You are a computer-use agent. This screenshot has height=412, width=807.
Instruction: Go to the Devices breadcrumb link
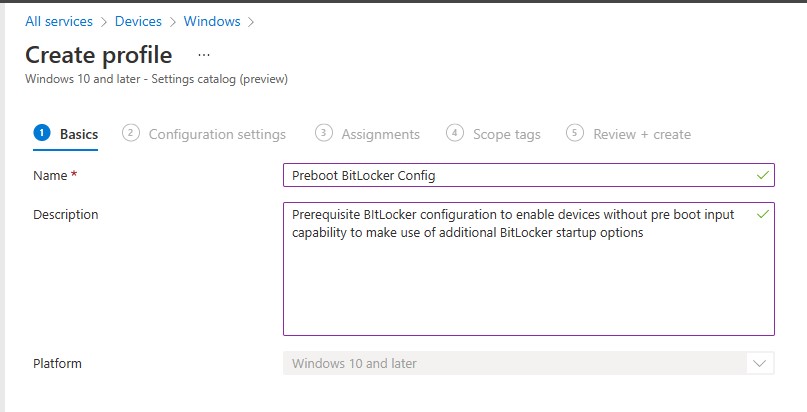[x=138, y=21]
